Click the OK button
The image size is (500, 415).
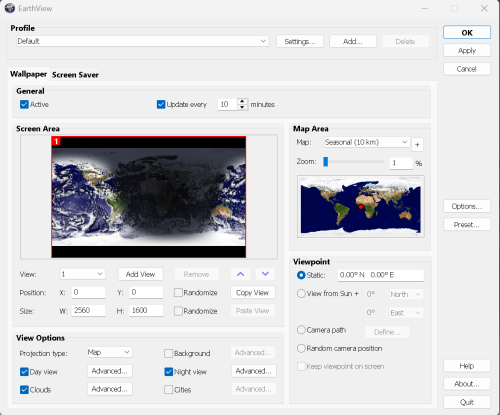(x=467, y=33)
